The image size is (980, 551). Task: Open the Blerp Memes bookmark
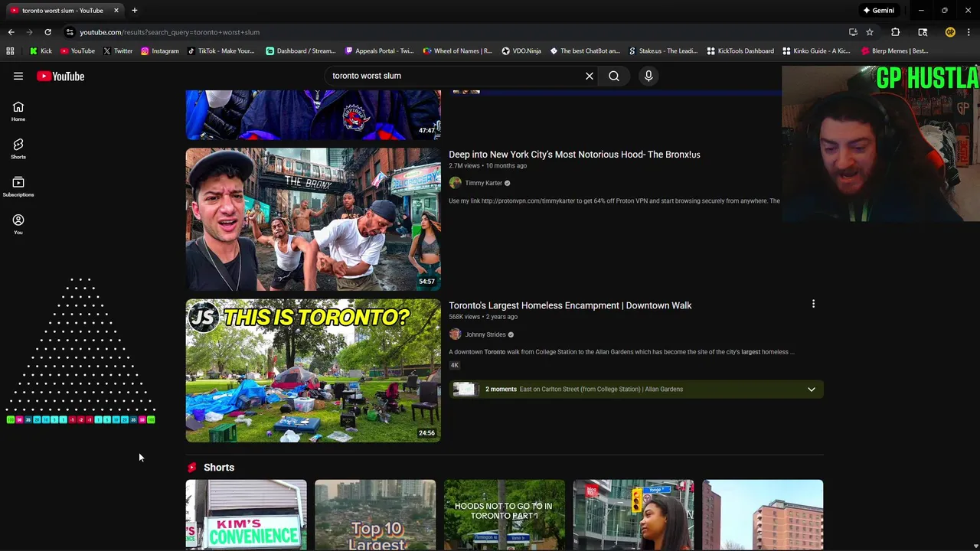tap(895, 51)
